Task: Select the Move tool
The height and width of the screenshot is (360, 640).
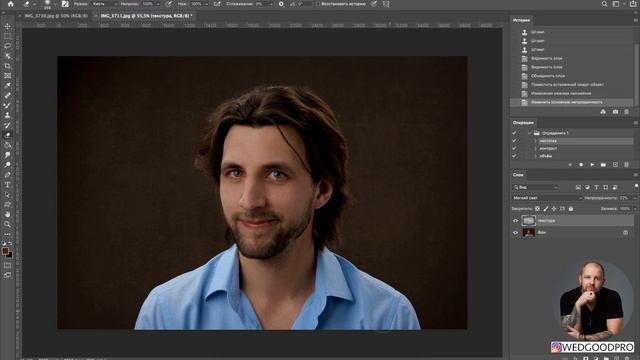Action: point(7,27)
